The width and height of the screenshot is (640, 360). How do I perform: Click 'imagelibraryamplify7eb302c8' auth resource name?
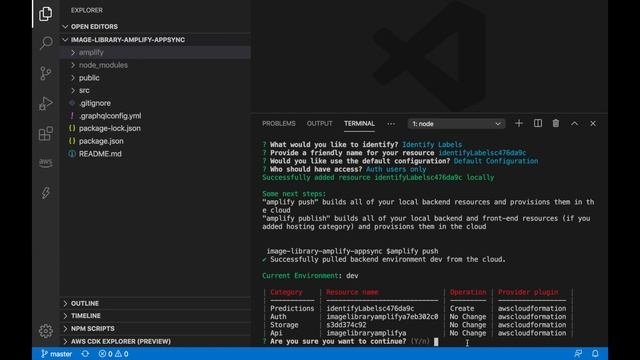(x=382, y=317)
